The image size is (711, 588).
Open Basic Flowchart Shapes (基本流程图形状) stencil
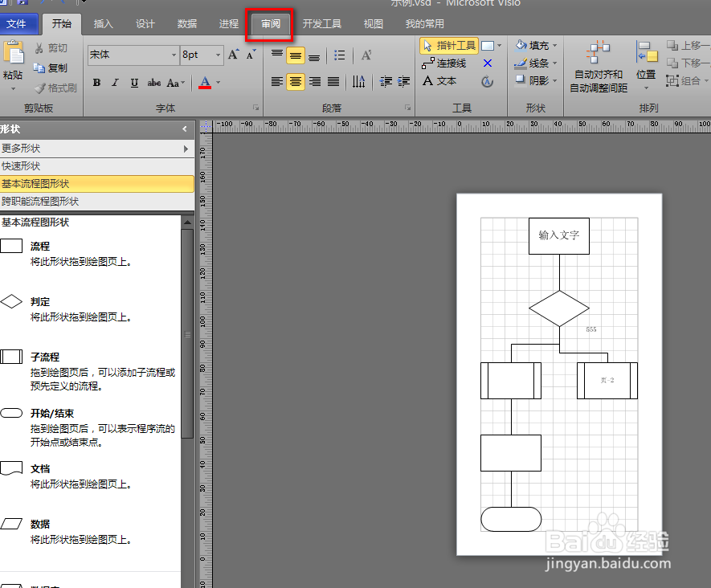(96, 184)
